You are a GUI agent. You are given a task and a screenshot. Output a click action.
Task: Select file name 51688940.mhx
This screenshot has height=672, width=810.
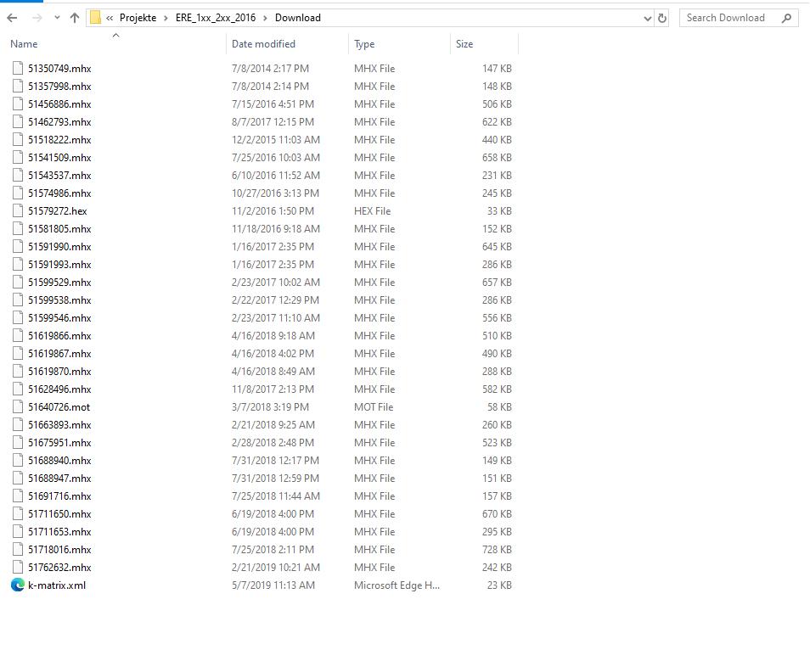pos(60,461)
